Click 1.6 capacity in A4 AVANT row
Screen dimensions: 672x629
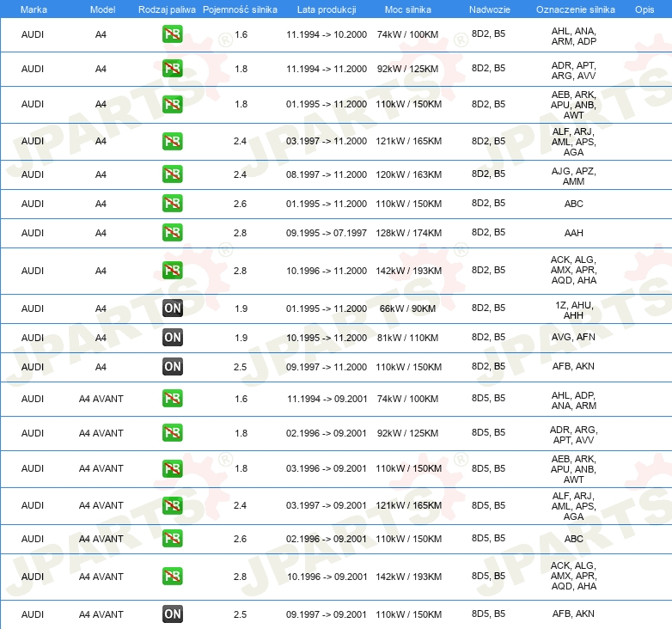coord(241,399)
